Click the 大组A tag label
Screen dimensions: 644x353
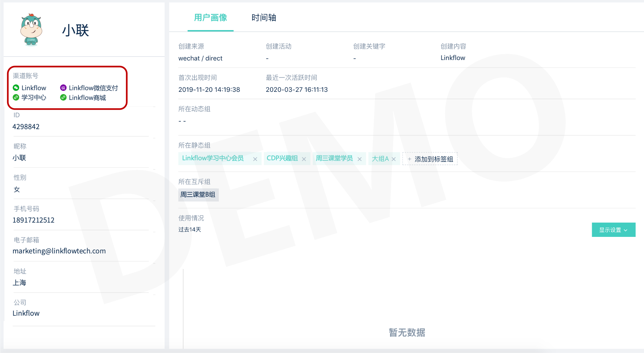tap(380, 159)
